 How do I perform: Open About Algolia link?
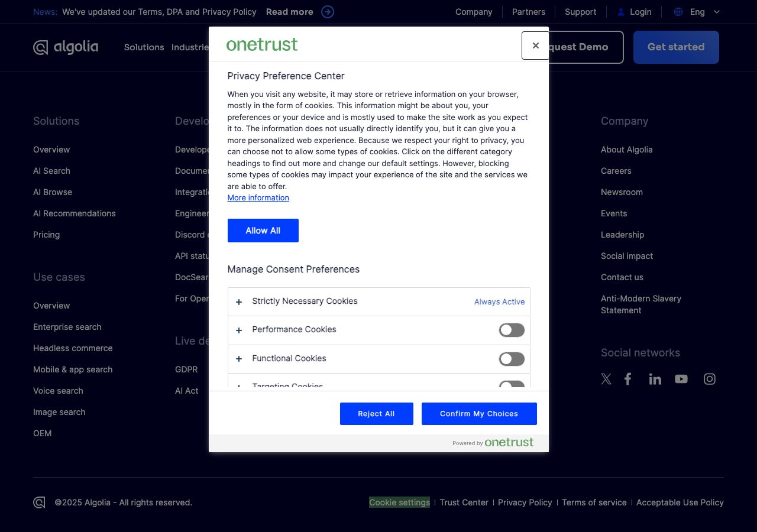(x=627, y=150)
